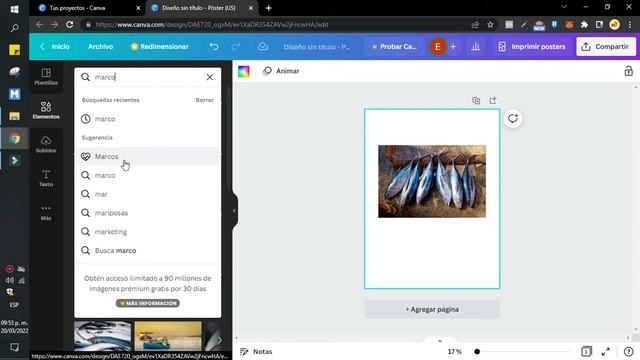Enter fullscreen presentation mode
640x360 pixels.
(606, 351)
